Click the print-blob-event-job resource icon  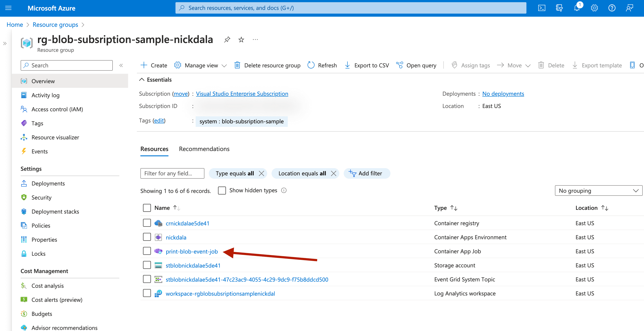coord(158,251)
